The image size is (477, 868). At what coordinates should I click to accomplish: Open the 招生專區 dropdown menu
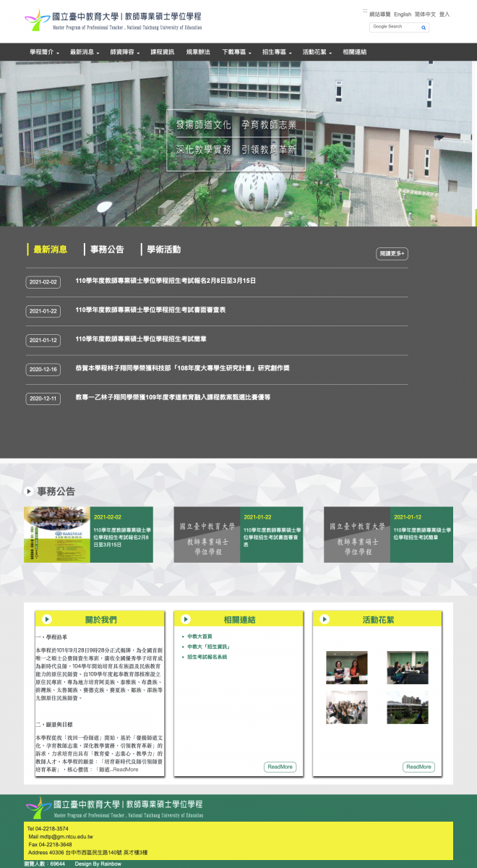pyautogui.click(x=278, y=52)
